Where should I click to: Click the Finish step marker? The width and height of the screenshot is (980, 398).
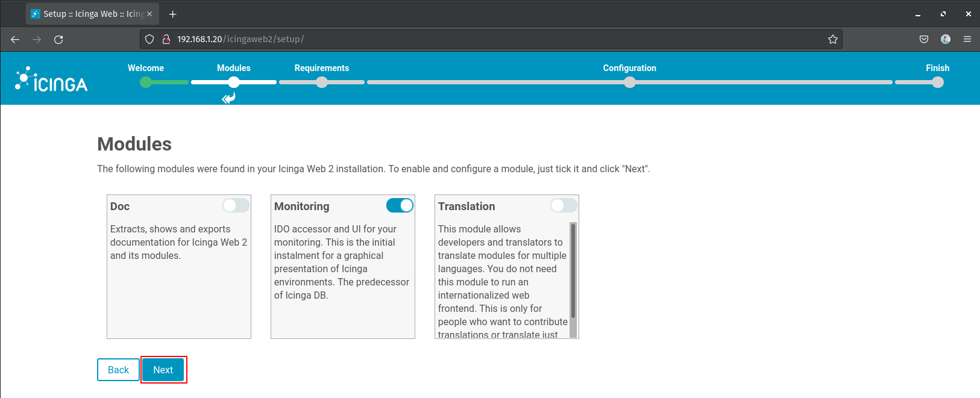938,82
